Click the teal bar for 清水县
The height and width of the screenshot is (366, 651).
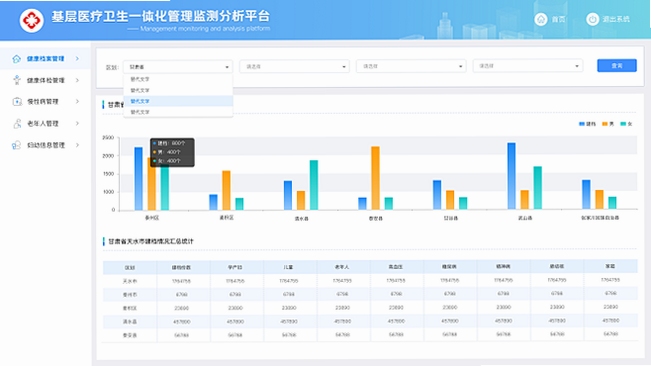coord(314,185)
